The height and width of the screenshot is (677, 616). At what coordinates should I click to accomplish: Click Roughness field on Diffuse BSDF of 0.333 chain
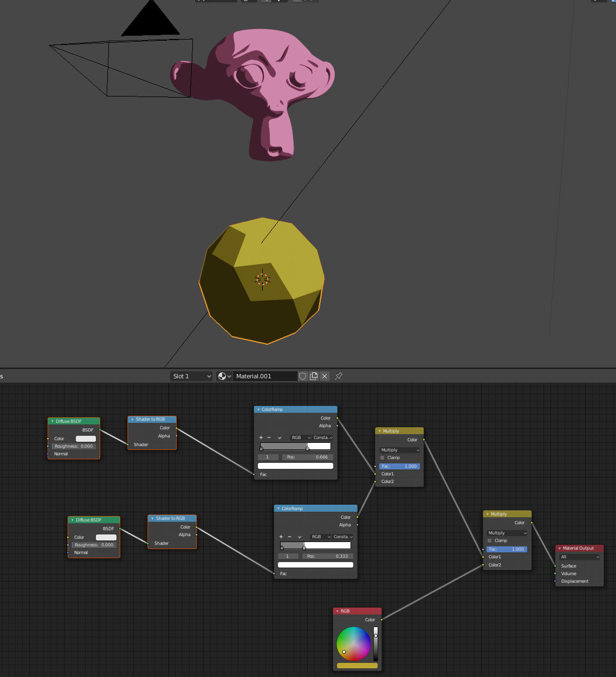coord(94,545)
